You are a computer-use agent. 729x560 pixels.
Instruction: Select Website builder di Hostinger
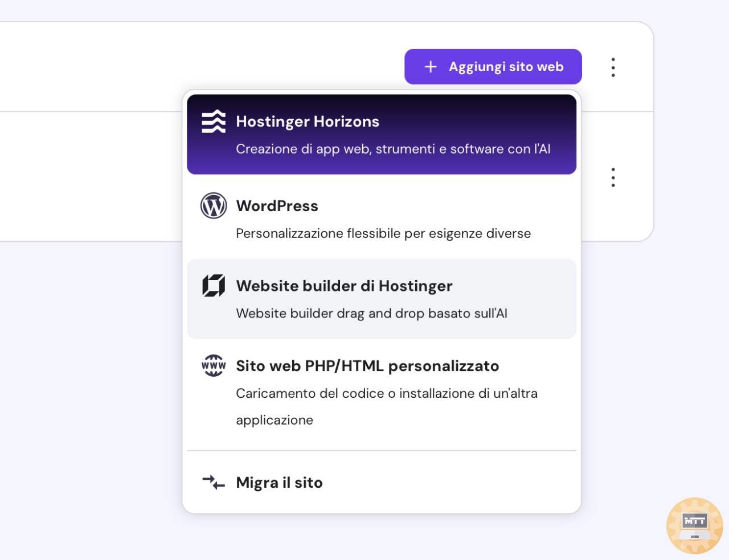click(382, 299)
